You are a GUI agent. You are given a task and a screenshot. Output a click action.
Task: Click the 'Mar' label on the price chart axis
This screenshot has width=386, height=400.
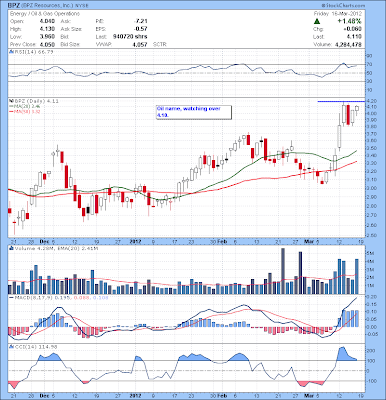click(308, 241)
